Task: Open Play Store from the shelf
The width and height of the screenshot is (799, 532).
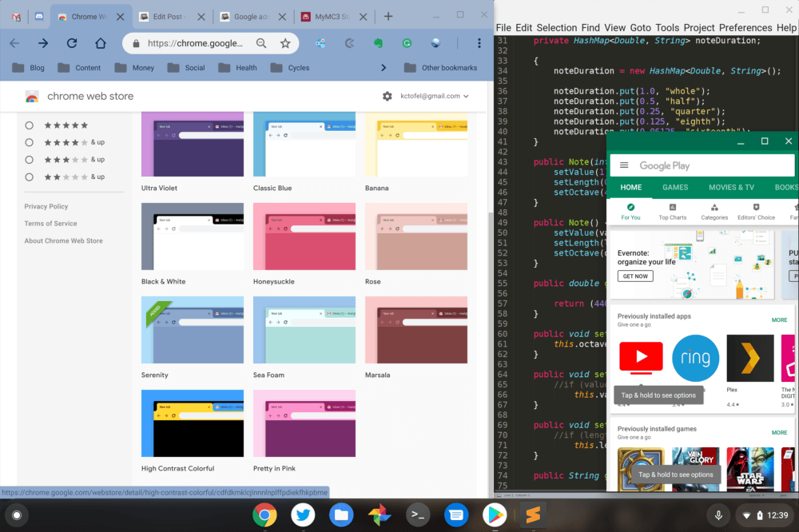Action: (x=495, y=515)
